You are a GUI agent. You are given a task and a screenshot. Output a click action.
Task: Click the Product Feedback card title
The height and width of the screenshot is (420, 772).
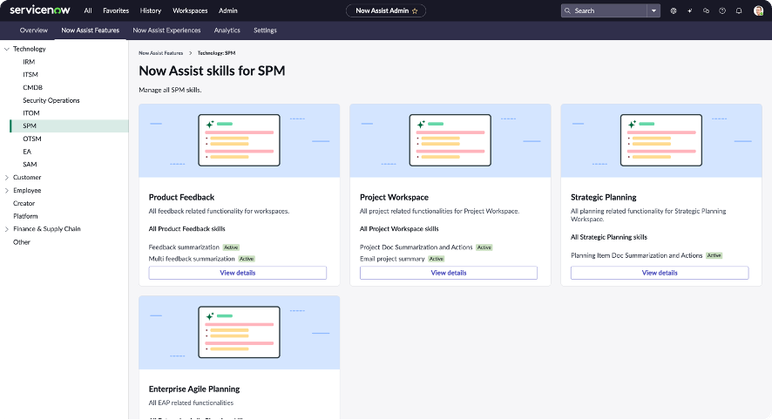pyautogui.click(x=181, y=197)
